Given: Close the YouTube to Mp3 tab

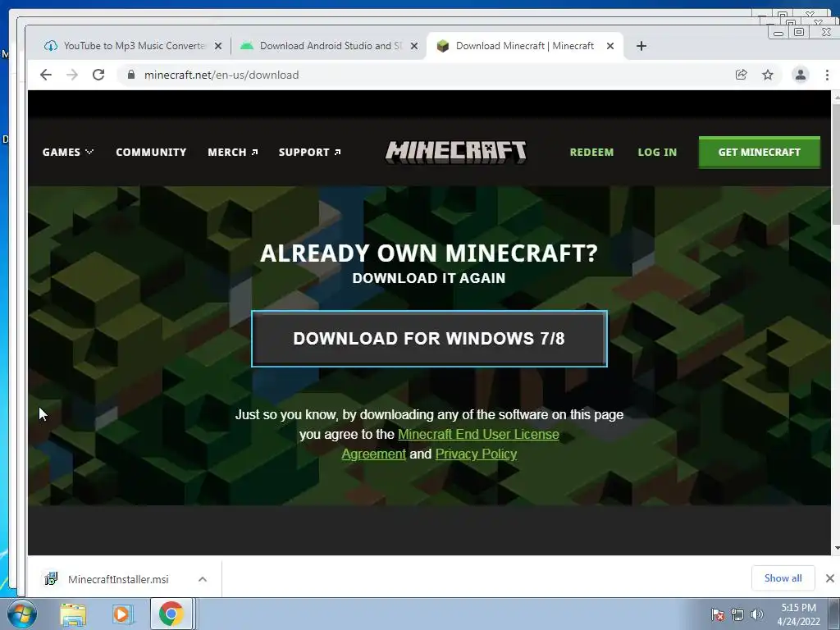Looking at the screenshot, I should click(x=218, y=46).
